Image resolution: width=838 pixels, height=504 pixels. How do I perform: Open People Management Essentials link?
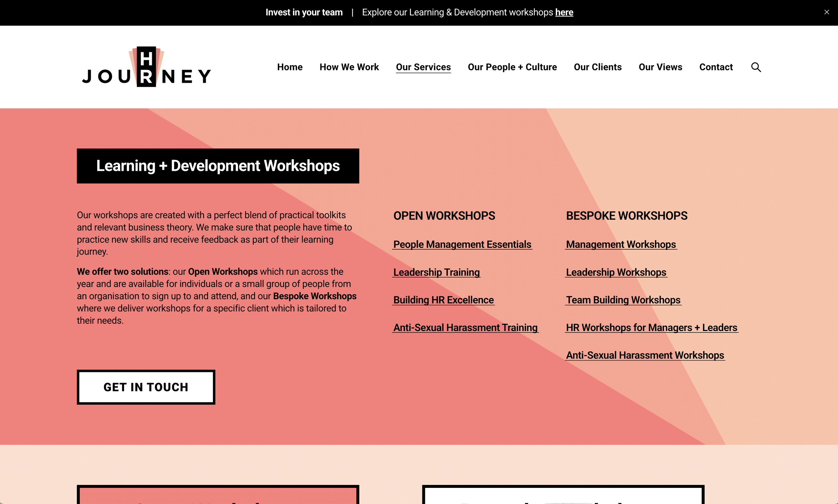(462, 245)
